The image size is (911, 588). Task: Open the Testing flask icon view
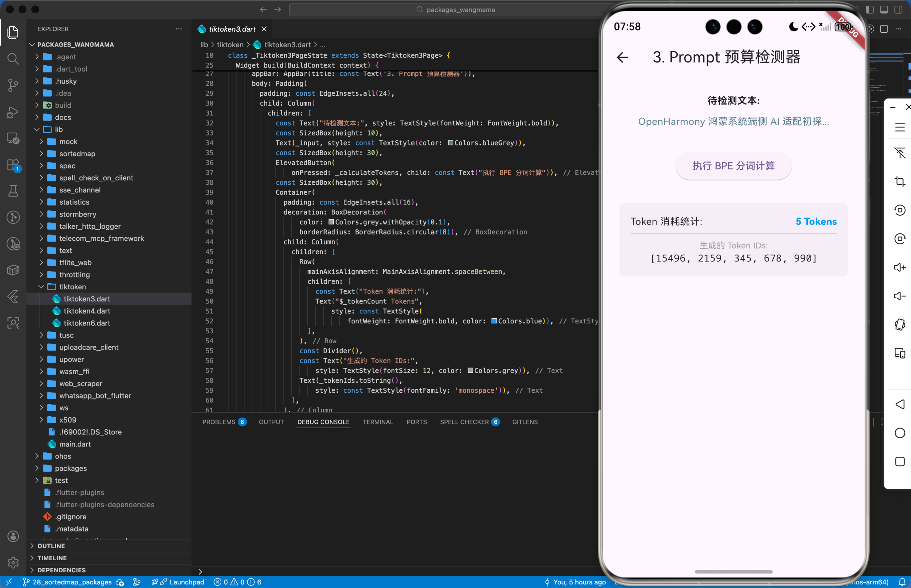pyautogui.click(x=13, y=191)
